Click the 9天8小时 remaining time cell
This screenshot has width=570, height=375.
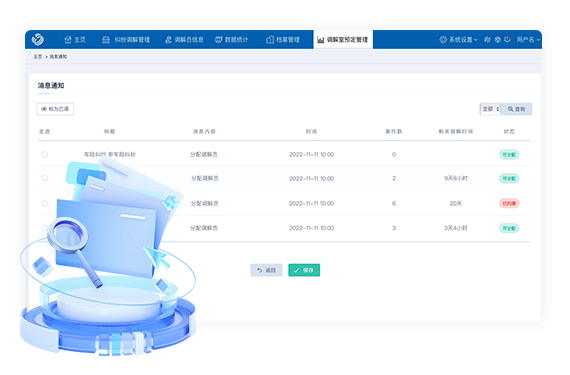[x=456, y=178]
